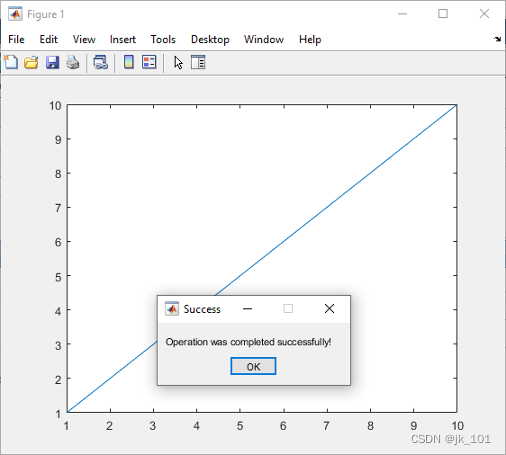Close the Success dialog window

pyautogui.click(x=329, y=309)
